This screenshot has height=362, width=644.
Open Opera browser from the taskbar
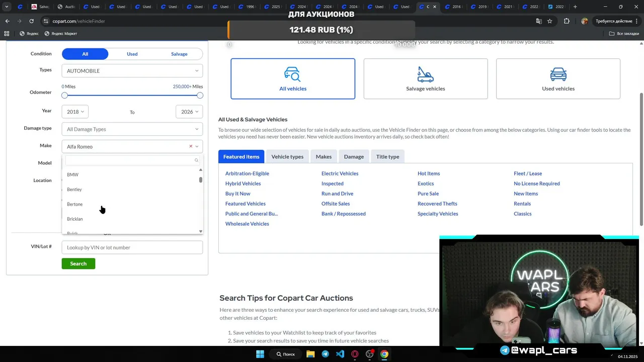(x=355, y=354)
